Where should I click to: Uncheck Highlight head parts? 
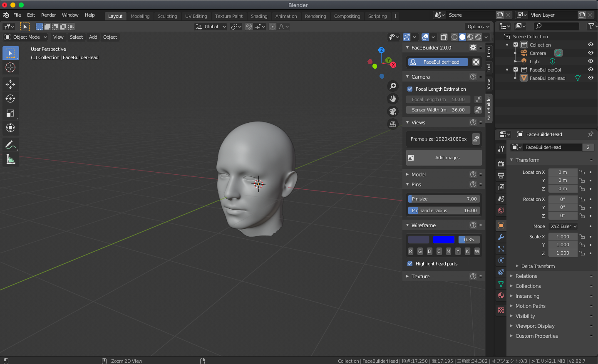410,264
